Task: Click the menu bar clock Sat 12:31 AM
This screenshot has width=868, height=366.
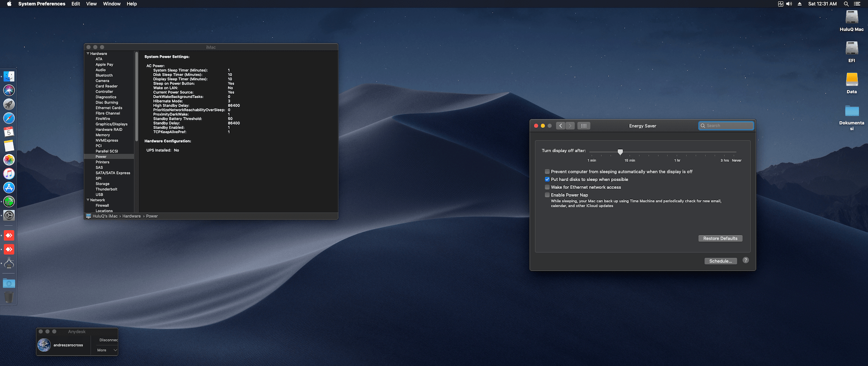Action: click(822, 4)
